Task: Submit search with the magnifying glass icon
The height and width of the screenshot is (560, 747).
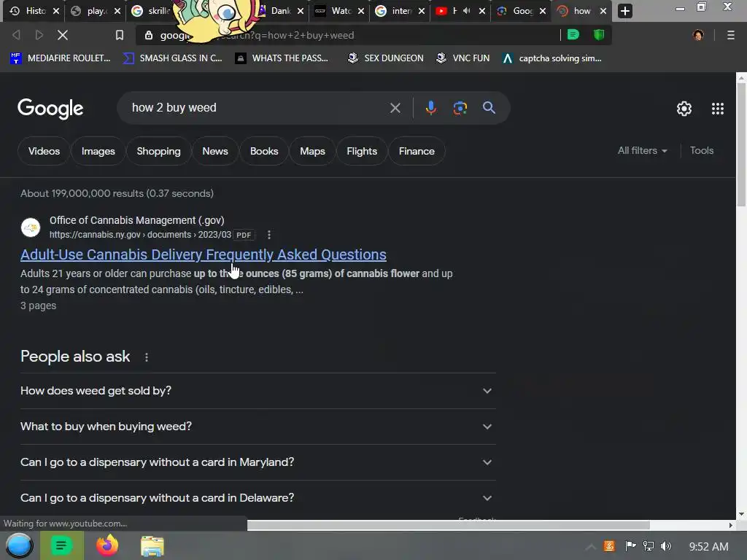Action: (489, 108)
